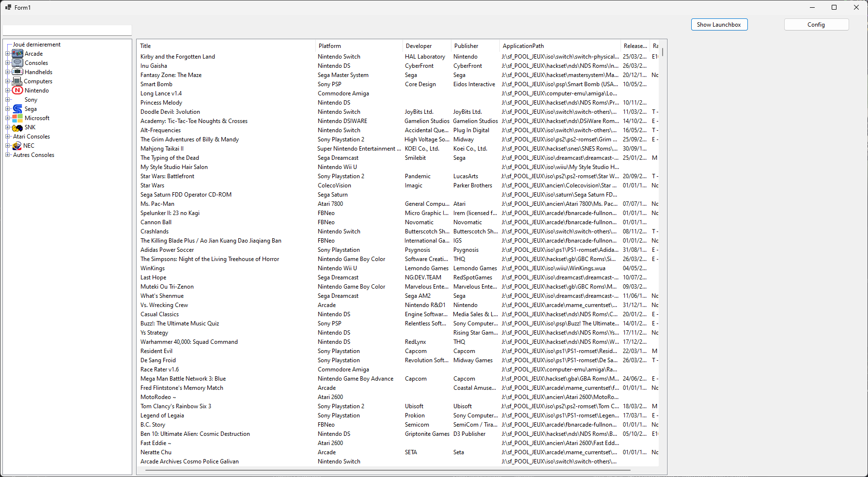The width and height of the screenshot is (868, 477).
Task: Click the NEC logo icon
Action: click(17, 146)
